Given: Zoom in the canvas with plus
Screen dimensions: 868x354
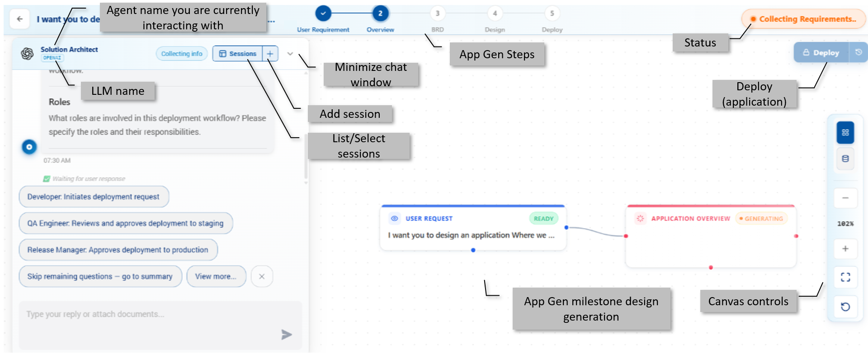Looking at the screenshot, I should 845,249.
